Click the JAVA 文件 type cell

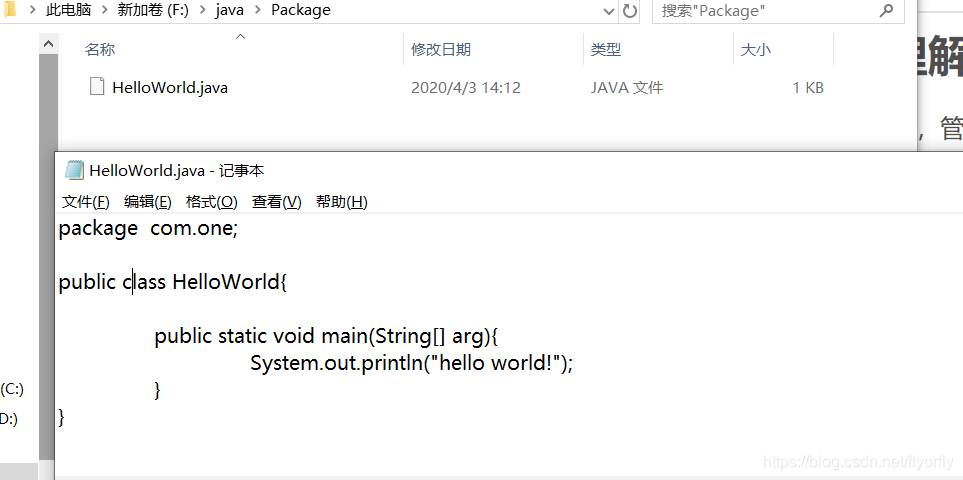[x=627, y=88]
